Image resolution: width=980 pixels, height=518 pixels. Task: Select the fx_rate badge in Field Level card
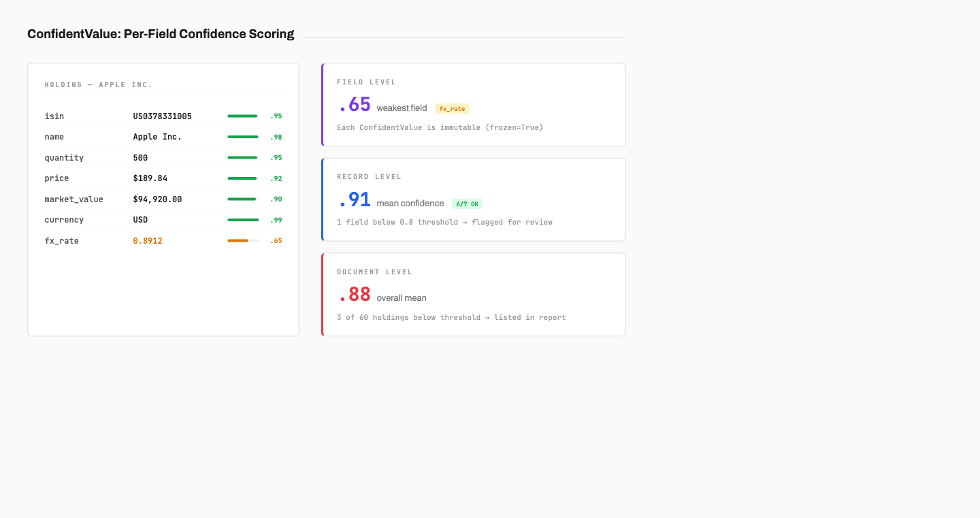click(x=452, y=108)
